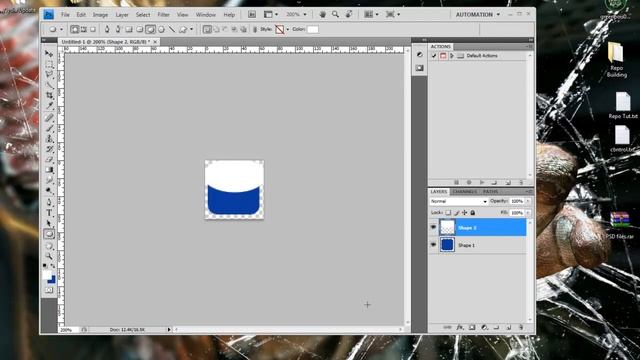This screenshot has width=640, height=360.
Task: Hide the Shape 1 layer
Action: coord(433,245)
